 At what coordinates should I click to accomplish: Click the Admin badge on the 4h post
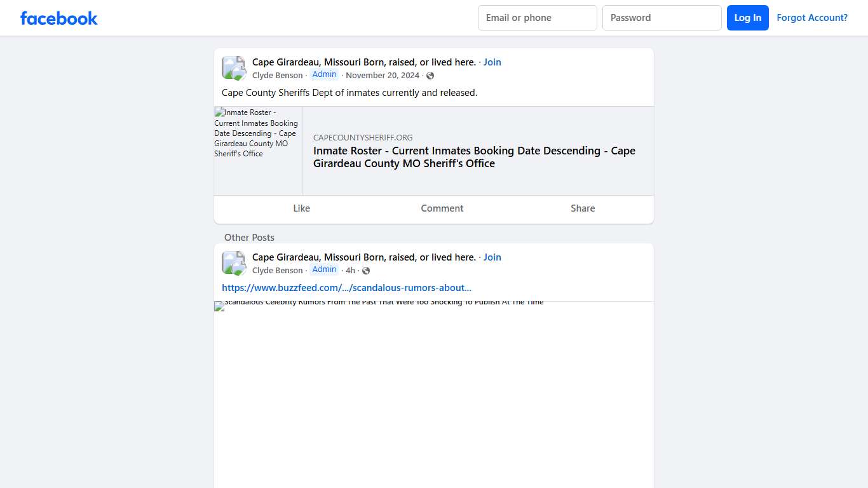(324, 270)
